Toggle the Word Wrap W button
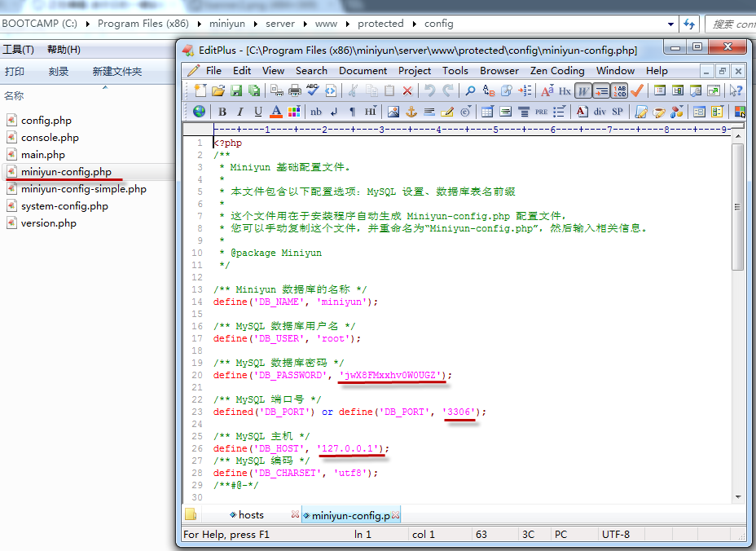The width and height of the screenshot is (756, 551). [583, 90]
